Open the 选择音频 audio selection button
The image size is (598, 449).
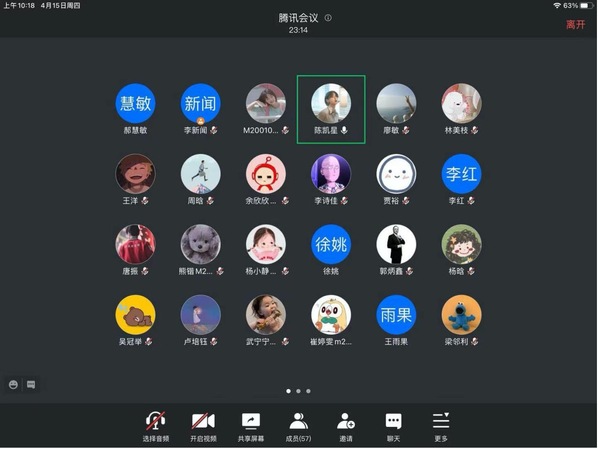pos(156,426)
